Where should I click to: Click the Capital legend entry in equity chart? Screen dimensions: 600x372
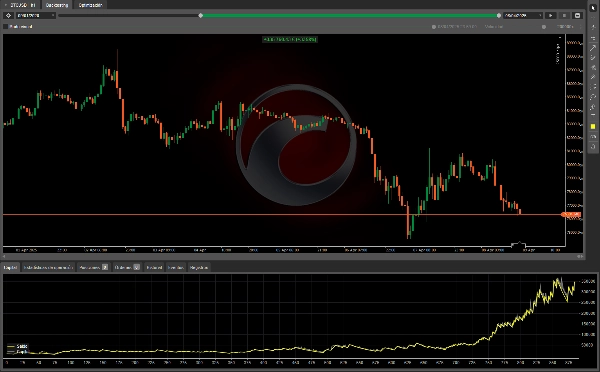17,351
